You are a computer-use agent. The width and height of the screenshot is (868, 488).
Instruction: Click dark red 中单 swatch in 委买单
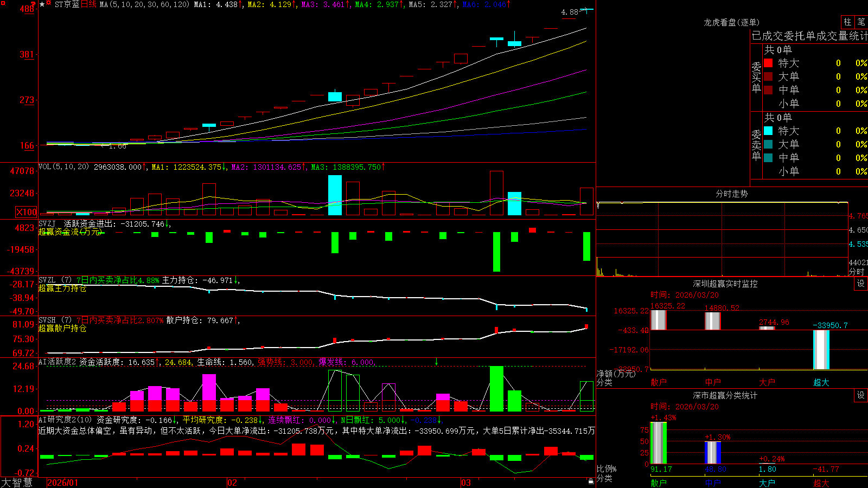click(x=768, y=90)
